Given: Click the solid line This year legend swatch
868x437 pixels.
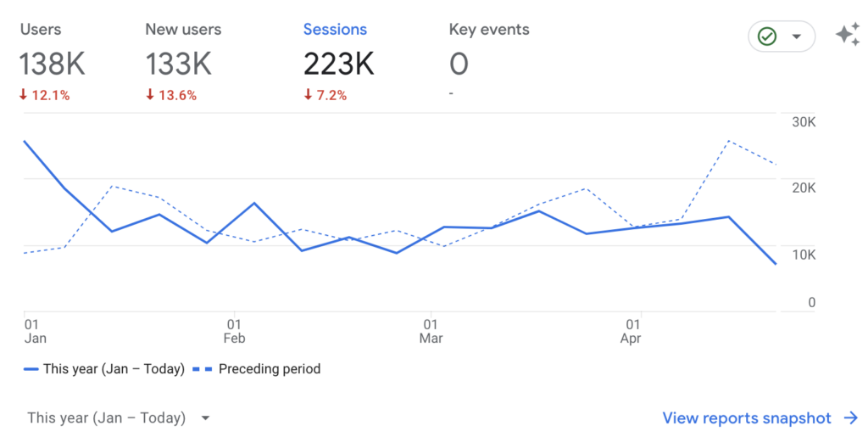Looking at the screenshot, I should coord(31,369).
